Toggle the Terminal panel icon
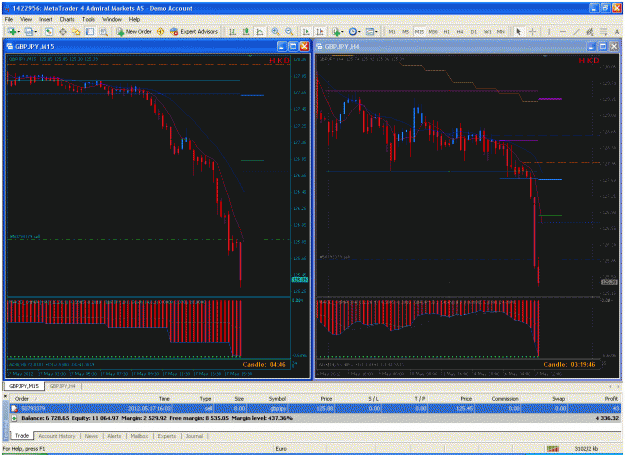The width and height of the screenshot is (625, 455). coord(90,31)
